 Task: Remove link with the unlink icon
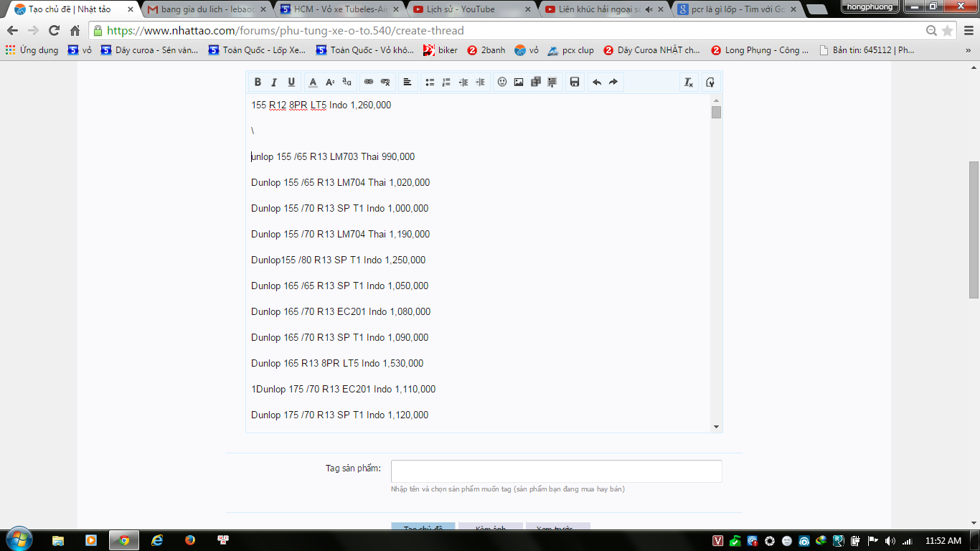click(385, 83)
